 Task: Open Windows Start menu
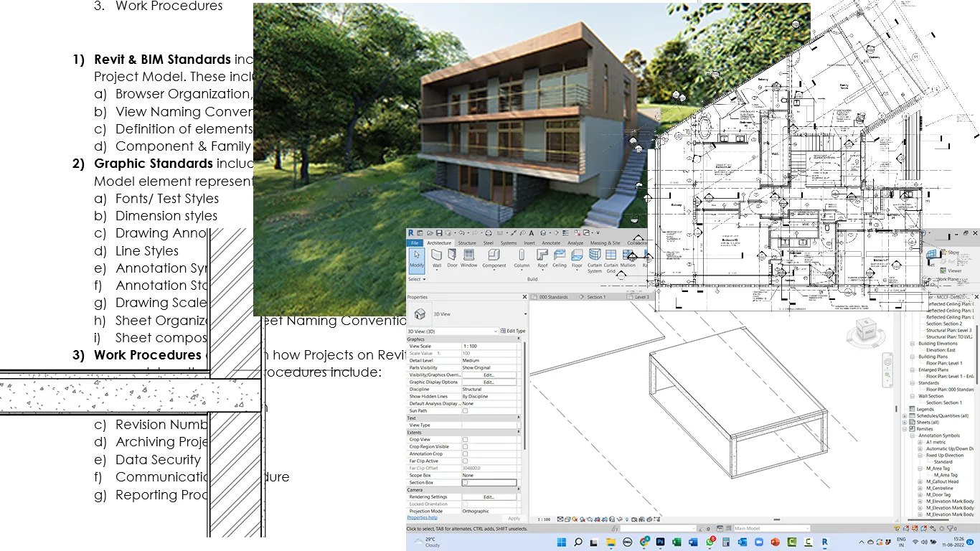coord(562,542)
